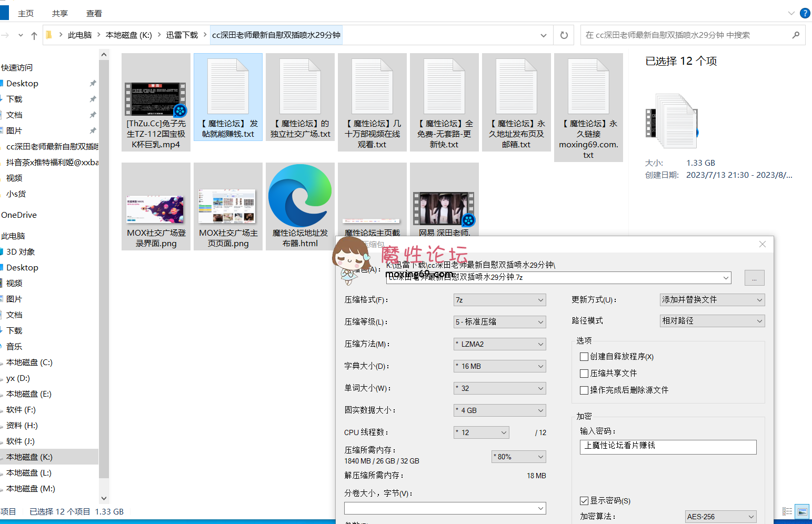
Task: Open 单词大小 dropdown showing 32
Action: (x=499, y=388)
